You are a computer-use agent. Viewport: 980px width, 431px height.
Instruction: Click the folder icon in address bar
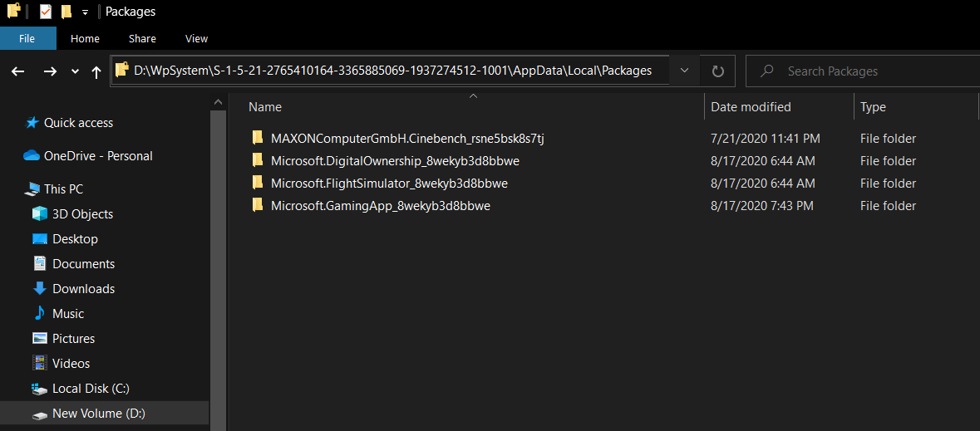122,71
